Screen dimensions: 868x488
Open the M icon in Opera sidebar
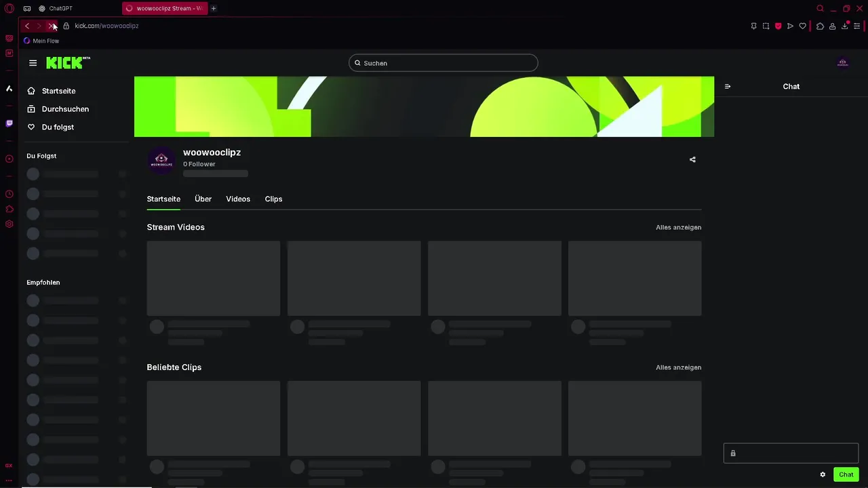click(x=9, y=53)
